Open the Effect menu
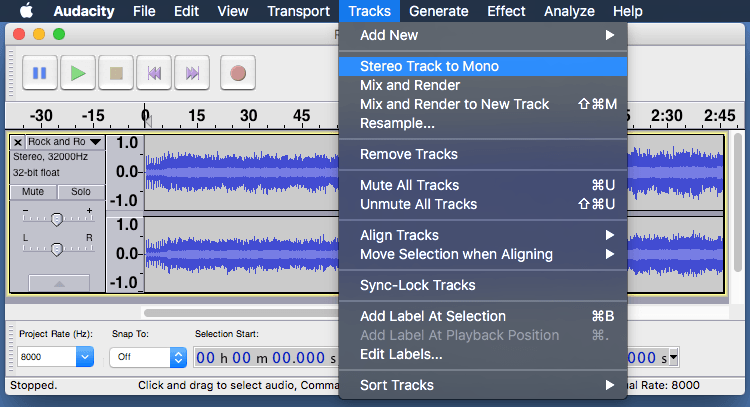750x407 pixels. pos(506,11)
